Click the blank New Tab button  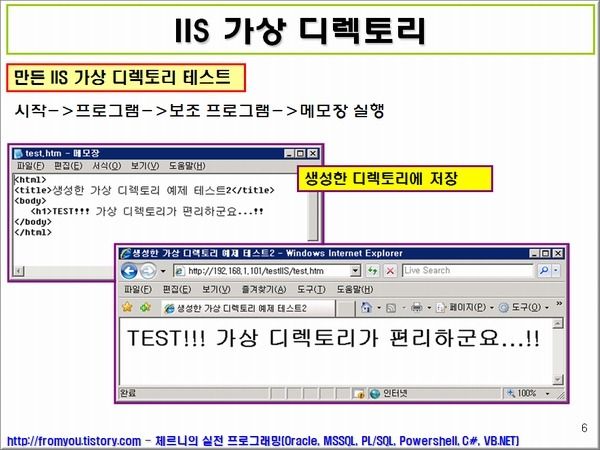tap(346, 308)
